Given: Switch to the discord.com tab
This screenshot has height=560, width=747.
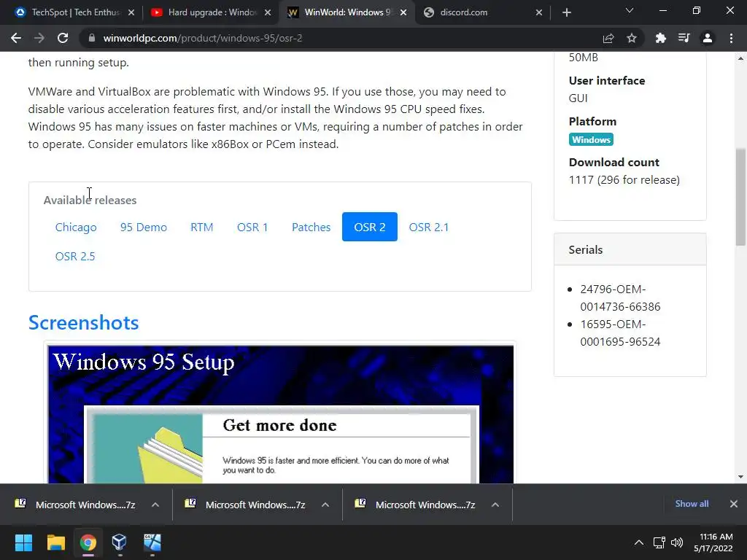Looking at the screenshot, I should 481,12.
